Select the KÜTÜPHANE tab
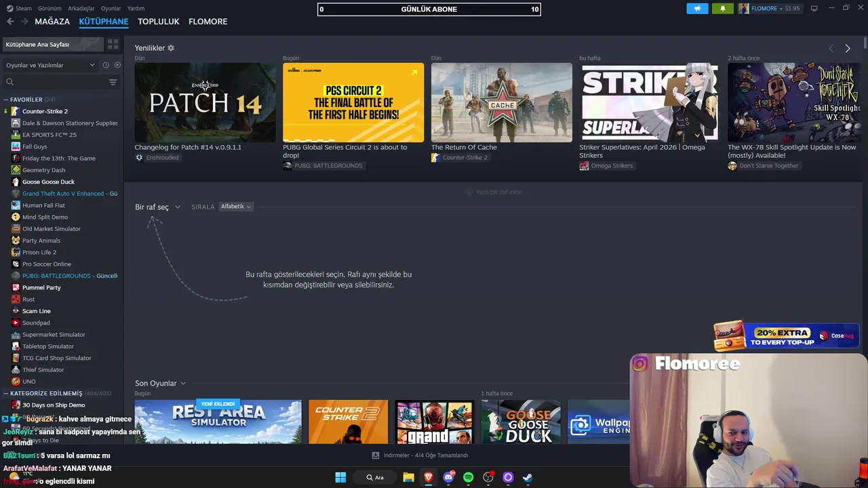 [104, 22]
